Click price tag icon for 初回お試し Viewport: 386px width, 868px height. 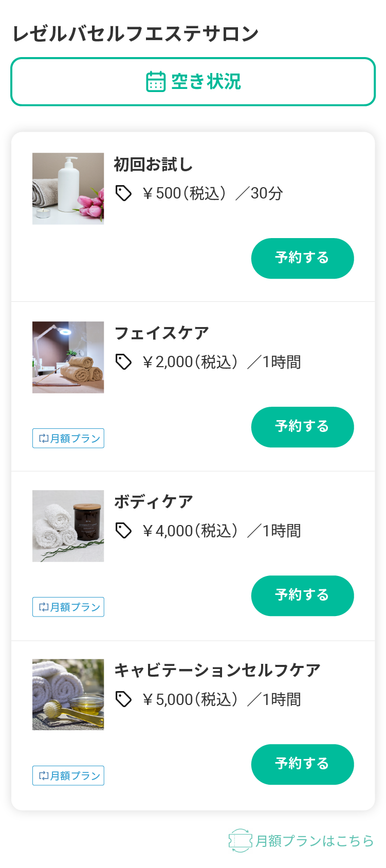(x=123, y=193)
